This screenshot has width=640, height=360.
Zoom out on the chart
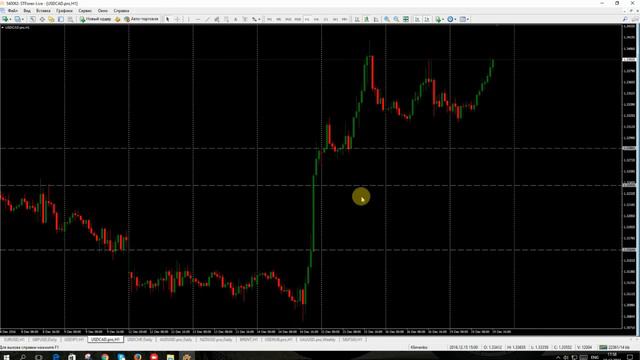click(x=396, y=19)
